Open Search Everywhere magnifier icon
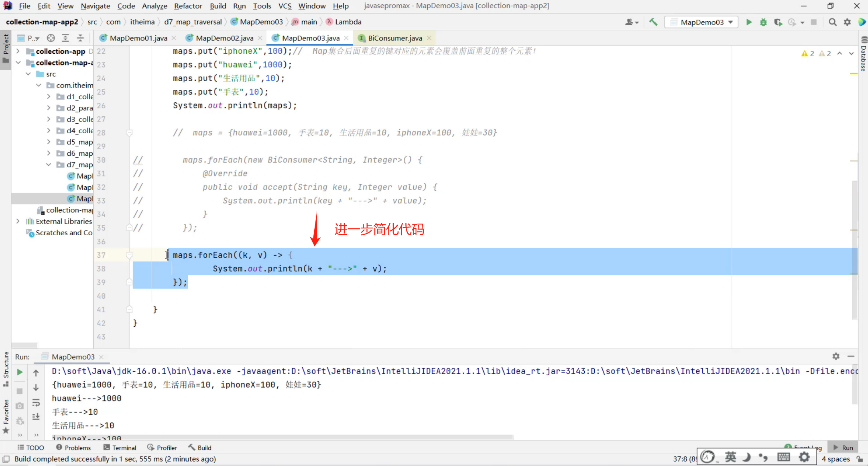The image size is (868, 466). (833, 22)
